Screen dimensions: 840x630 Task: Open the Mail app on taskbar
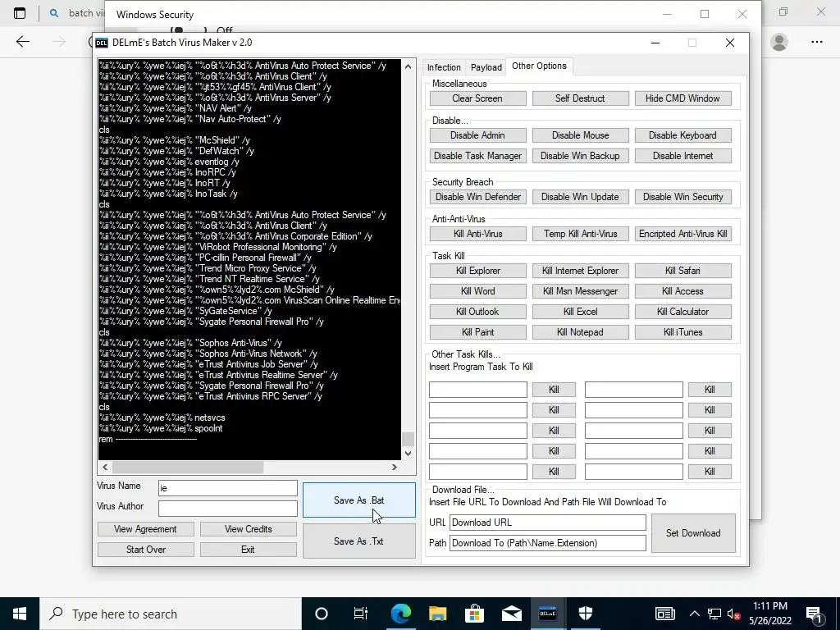512,614
